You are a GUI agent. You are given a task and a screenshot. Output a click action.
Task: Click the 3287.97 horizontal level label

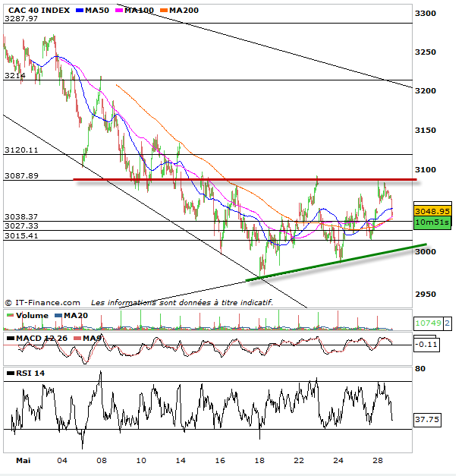(20, 19)
